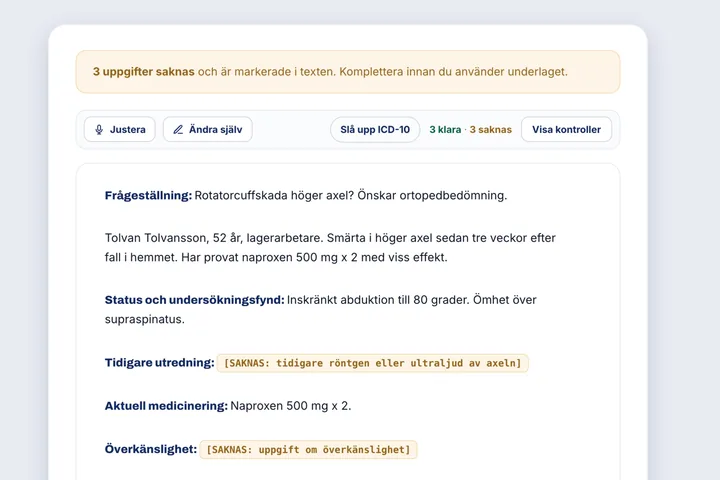Click the 'Aktuell medicinering' heading
720x480 pixels.
click(x=166, y=406)
